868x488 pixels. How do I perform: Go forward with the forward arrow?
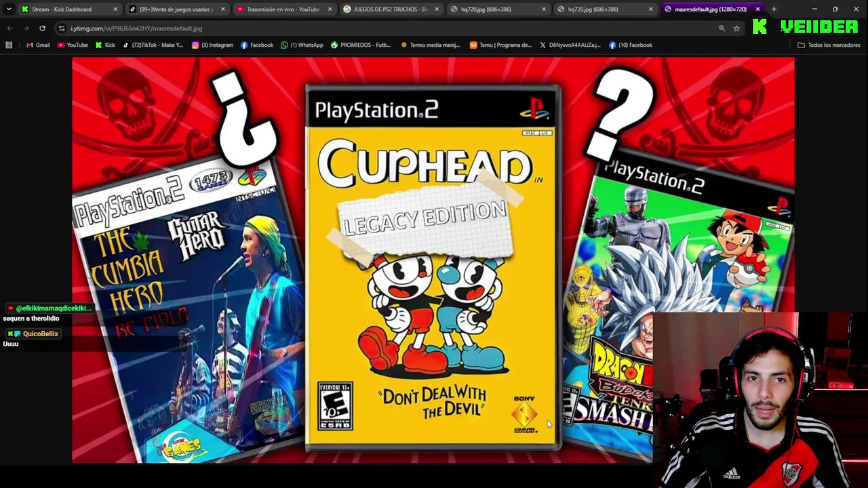pos(26,28)
